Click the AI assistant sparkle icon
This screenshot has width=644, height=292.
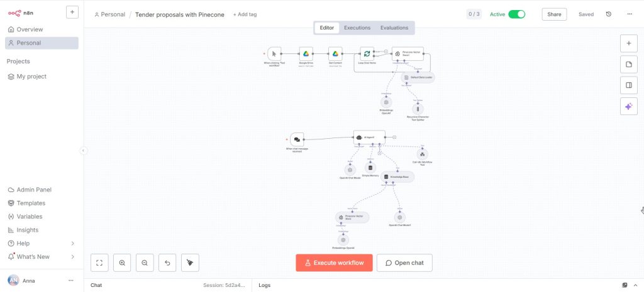tap(628, 107)
